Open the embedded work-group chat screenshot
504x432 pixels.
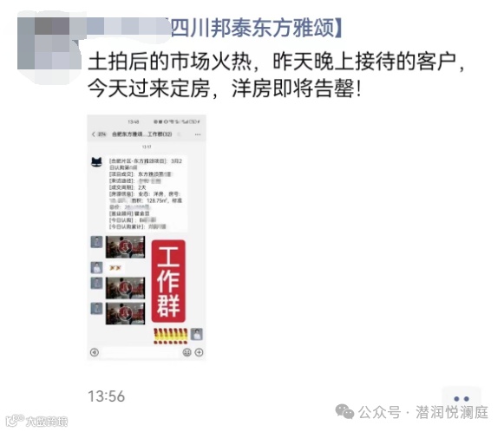tap(147, 238)
